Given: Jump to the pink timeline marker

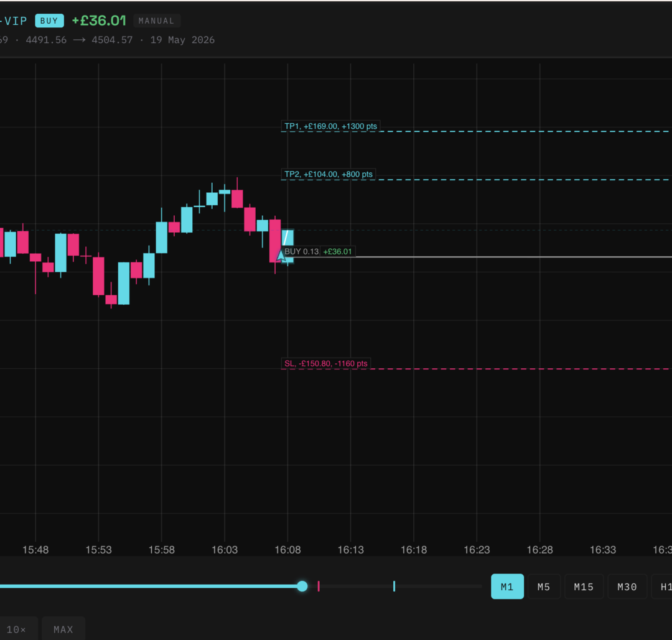Looking at the screenshot, I should [319, 587].
